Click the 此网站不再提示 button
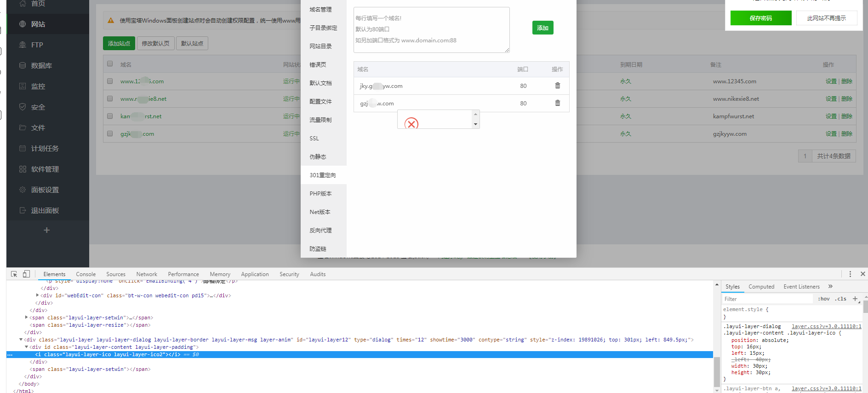This screenshot has height=393, width=868. click(x=827, y=18)
